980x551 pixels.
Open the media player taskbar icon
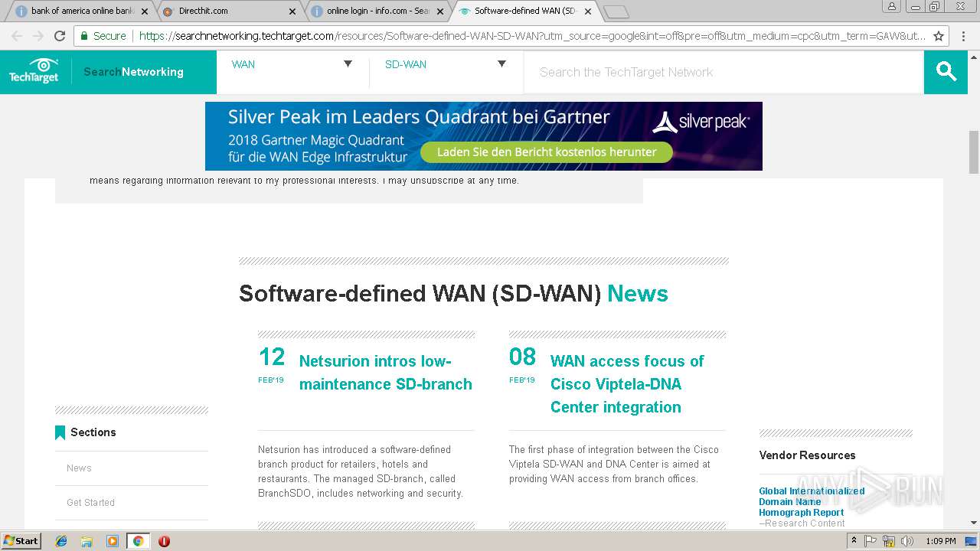113,541
